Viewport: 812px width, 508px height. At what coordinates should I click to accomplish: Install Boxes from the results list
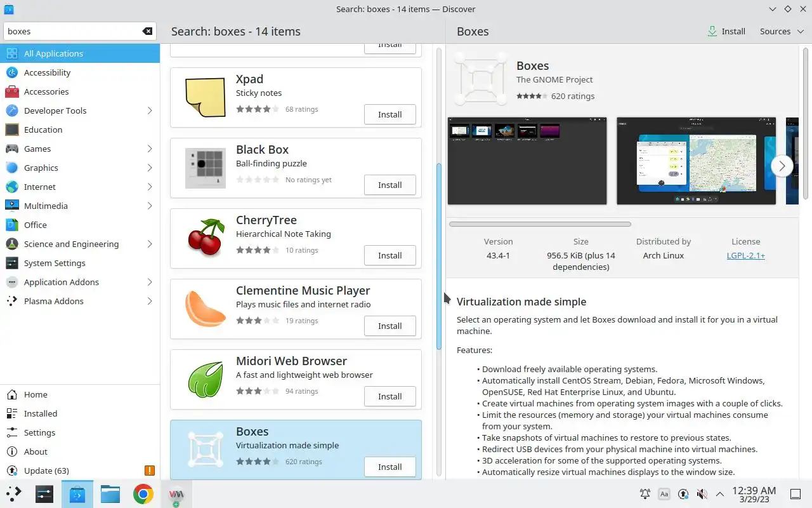390,467
